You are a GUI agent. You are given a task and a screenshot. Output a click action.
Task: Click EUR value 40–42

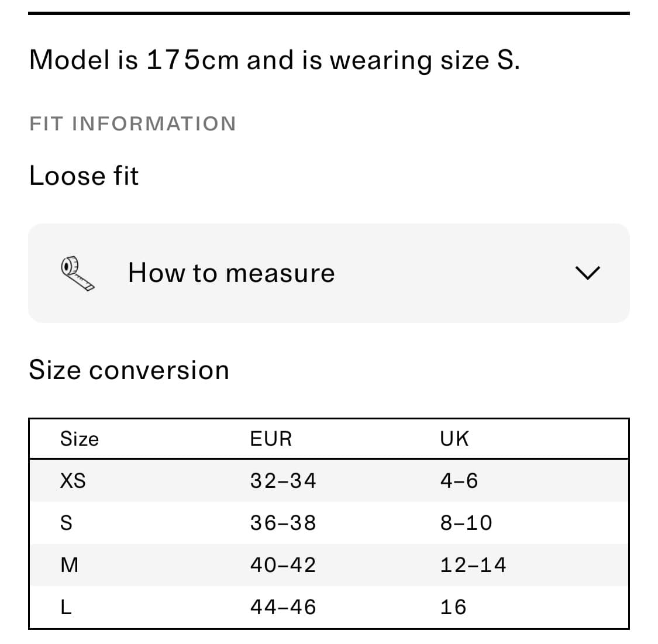click(x=283, y=565)
